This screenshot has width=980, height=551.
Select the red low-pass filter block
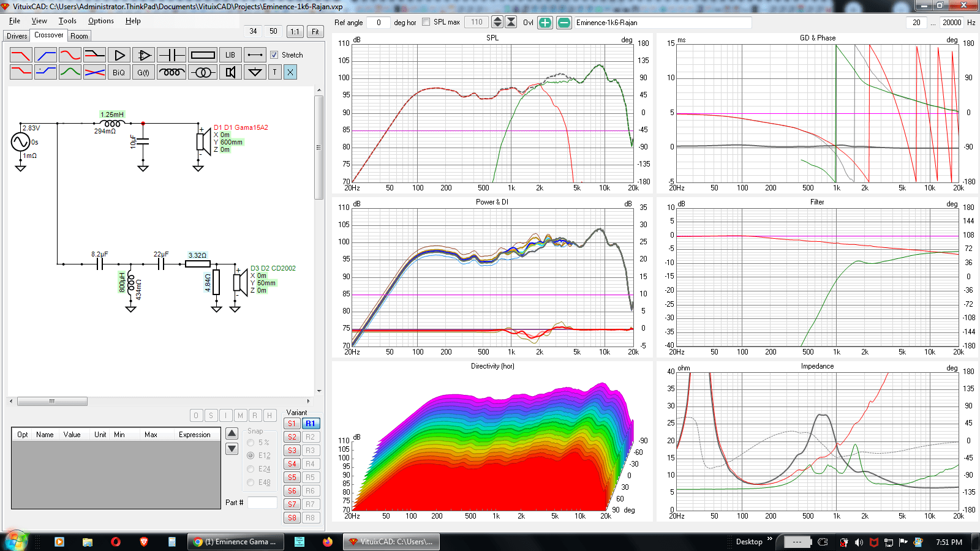pyautogui.click(x=21, y=55)
